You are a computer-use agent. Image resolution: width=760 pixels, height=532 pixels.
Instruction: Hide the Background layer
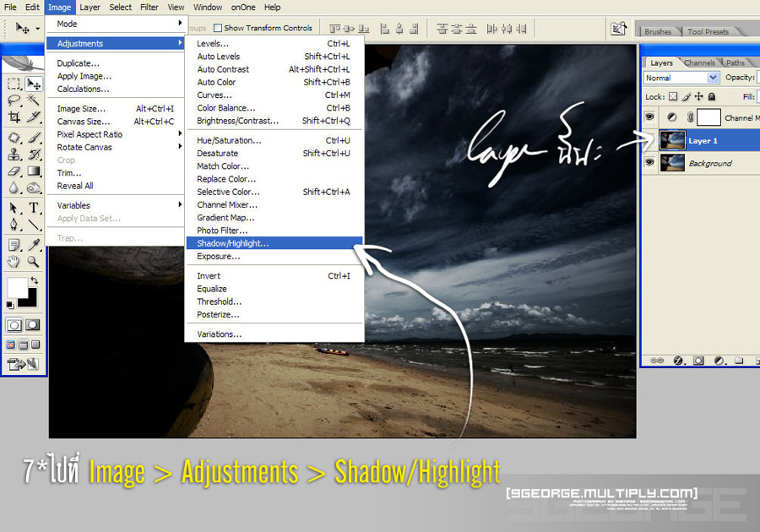649,162
